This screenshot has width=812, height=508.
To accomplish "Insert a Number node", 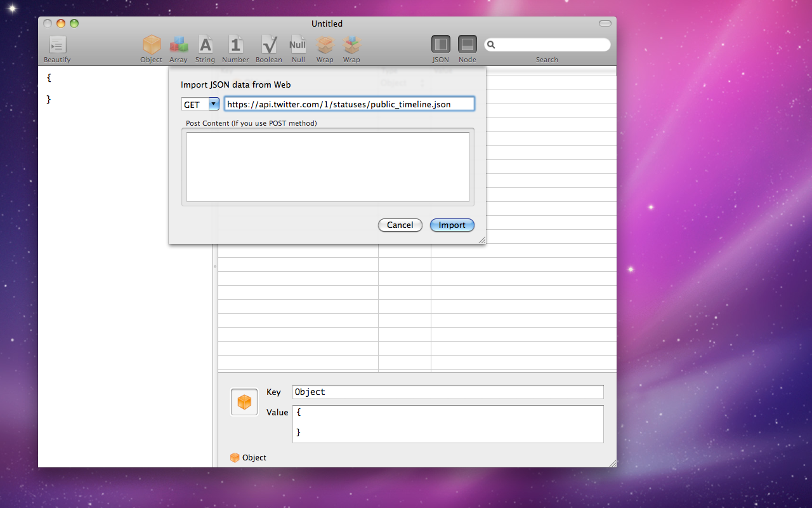I will (235, 44).
